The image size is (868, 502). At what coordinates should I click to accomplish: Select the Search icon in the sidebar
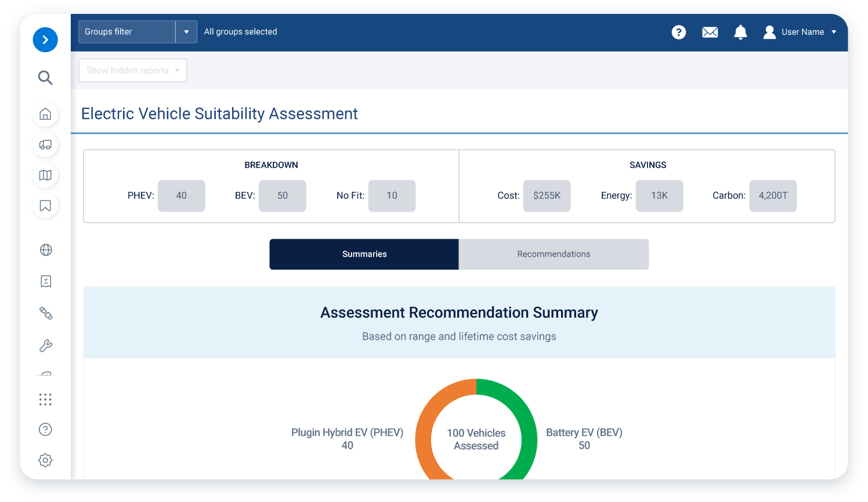point(45,77)
